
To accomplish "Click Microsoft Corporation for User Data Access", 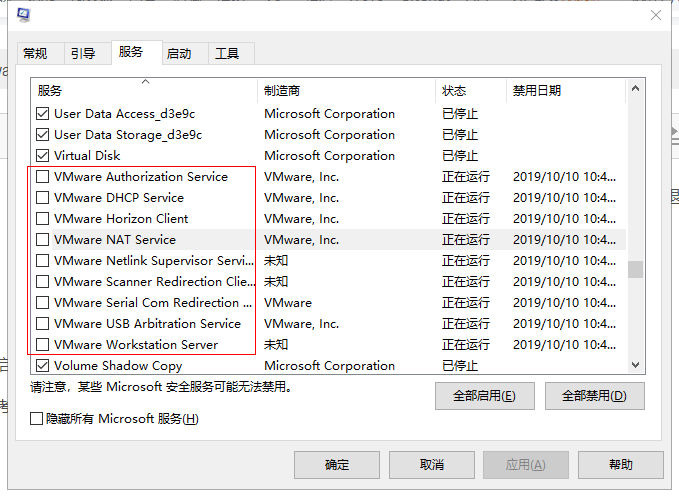I will (330, 114).
